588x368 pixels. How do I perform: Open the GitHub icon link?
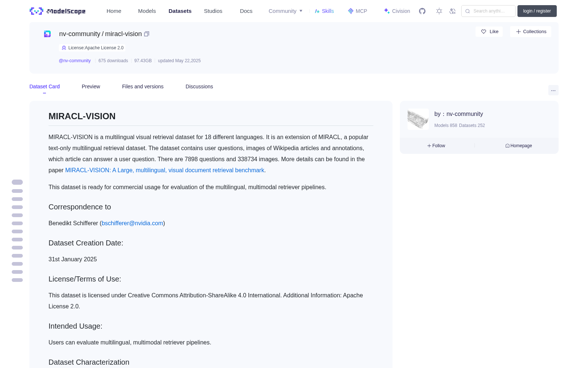[422, 11]
